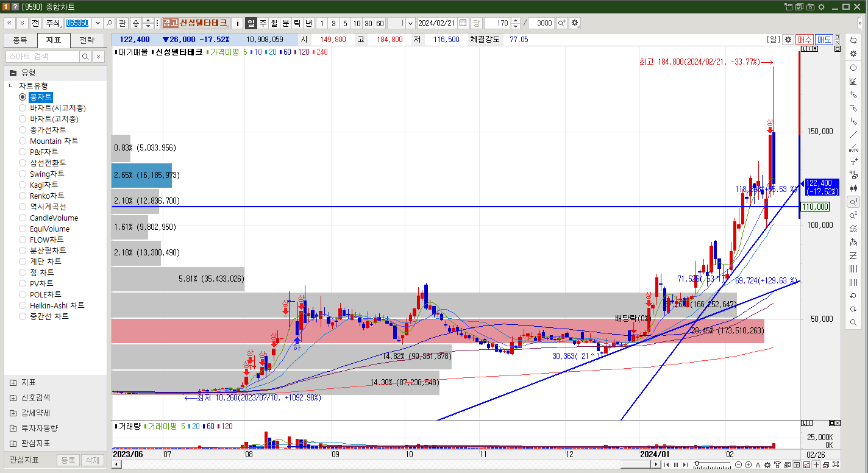Select the 일 daily period
868x473 pixels.
pos(251,23)
